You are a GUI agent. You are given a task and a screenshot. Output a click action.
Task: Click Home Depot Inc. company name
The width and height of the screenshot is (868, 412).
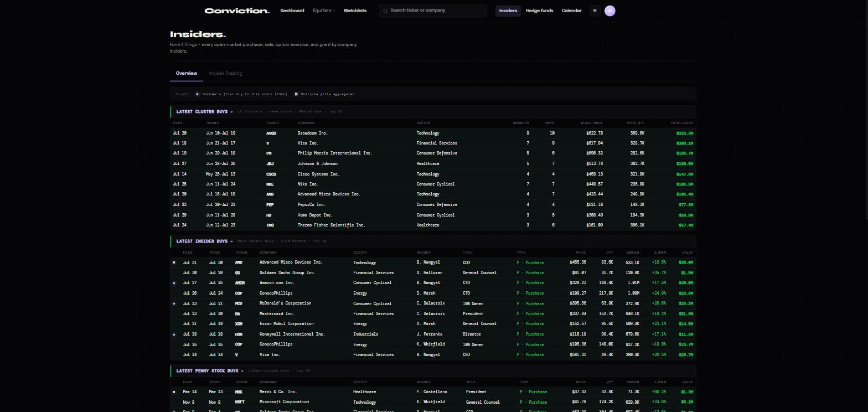[x=315, y=215]
